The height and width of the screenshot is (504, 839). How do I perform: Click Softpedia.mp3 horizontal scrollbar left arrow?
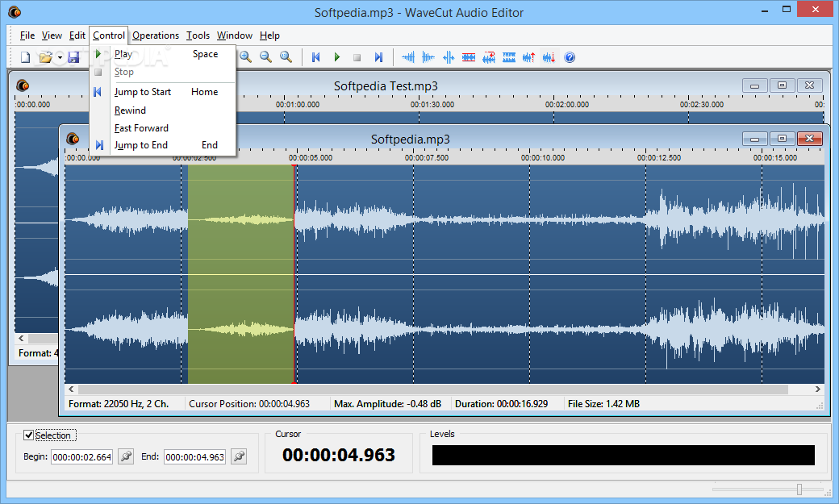(71, 389)
